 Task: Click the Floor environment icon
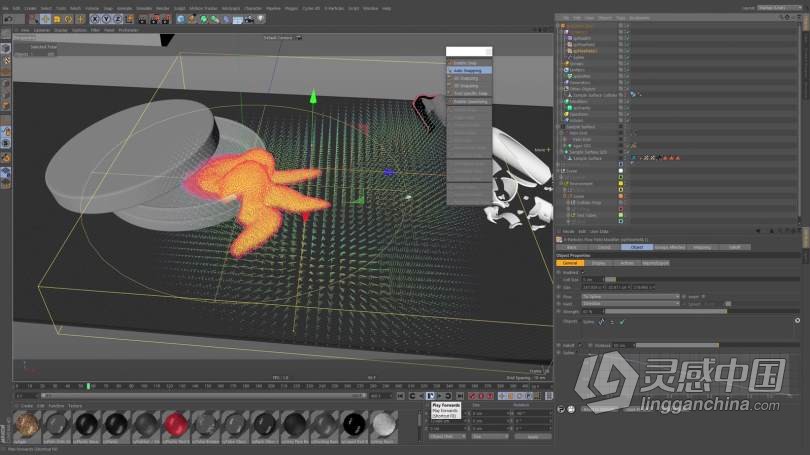tap(238, 19)
